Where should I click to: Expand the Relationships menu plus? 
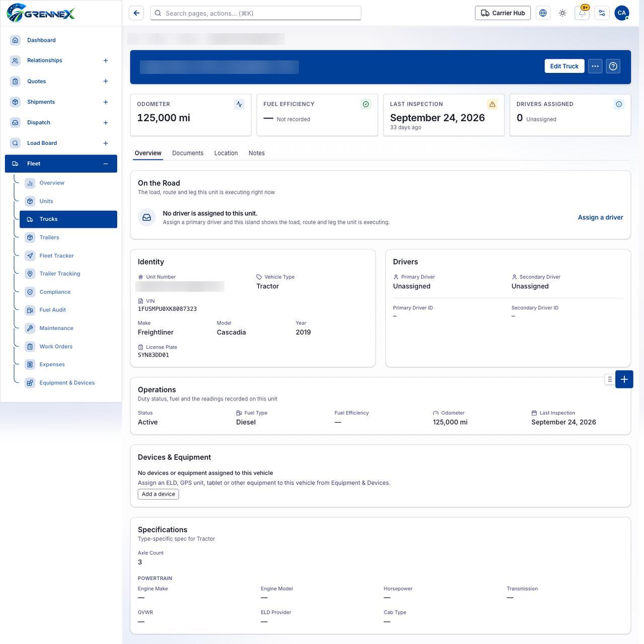point(106,60)
